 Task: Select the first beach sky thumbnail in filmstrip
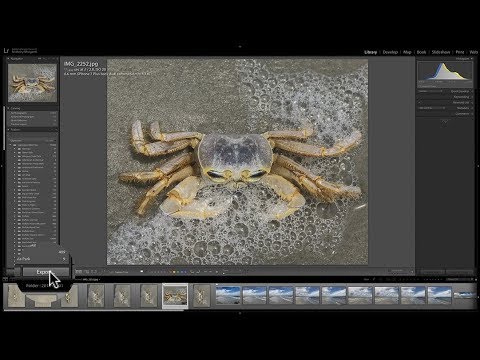(228, 296)
